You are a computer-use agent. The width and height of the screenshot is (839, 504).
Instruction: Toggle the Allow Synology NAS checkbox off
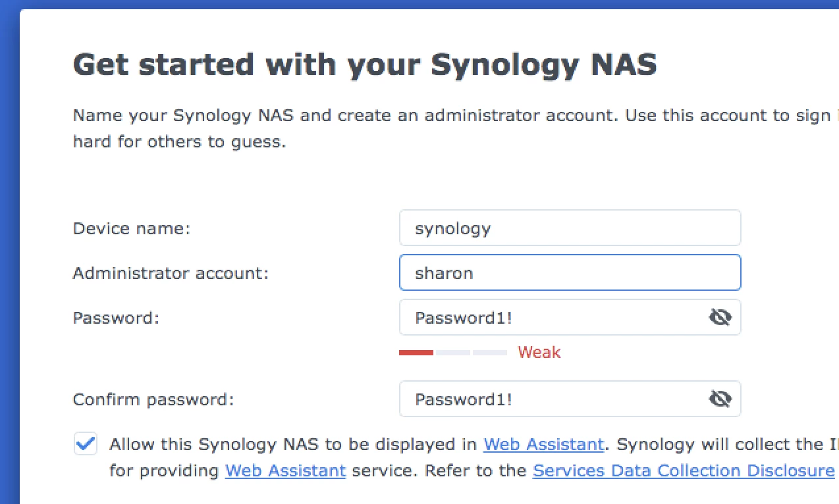pos(85,444)
